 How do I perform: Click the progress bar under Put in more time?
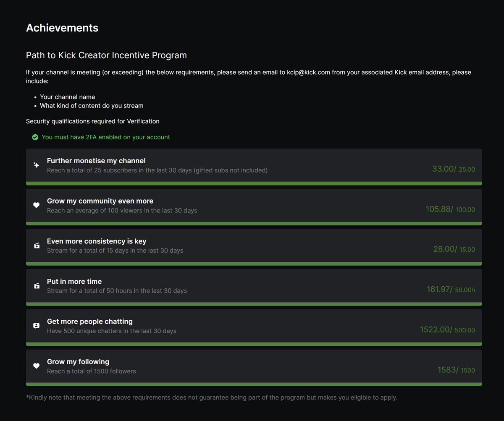pyautogui.click(x=254, y=304)
